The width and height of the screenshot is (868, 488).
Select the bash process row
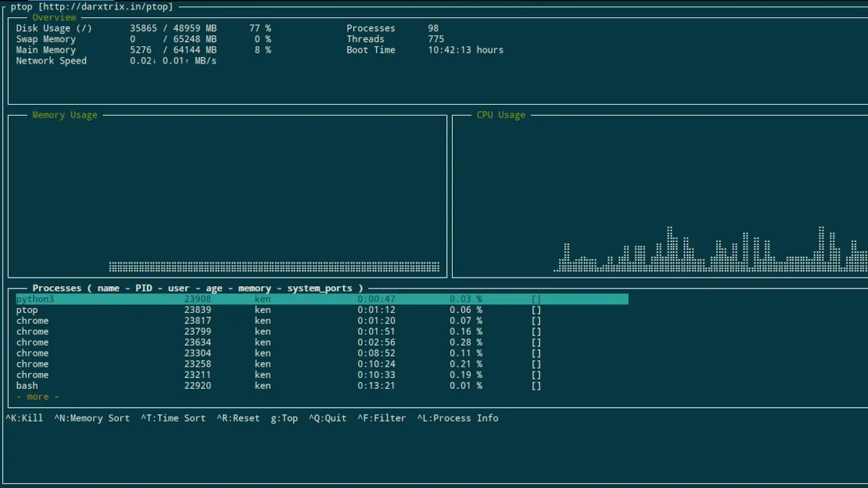27,386
